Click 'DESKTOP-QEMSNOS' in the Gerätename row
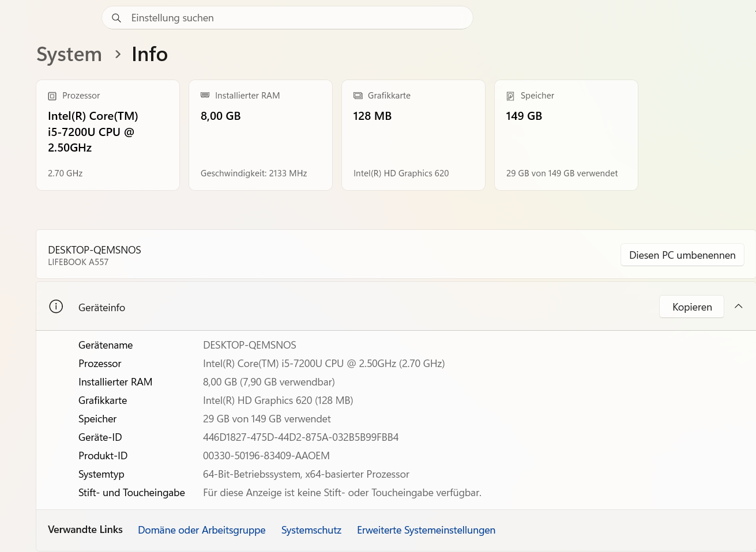The height and width of the screenshot is (552, 756). (x=250, y=345)
